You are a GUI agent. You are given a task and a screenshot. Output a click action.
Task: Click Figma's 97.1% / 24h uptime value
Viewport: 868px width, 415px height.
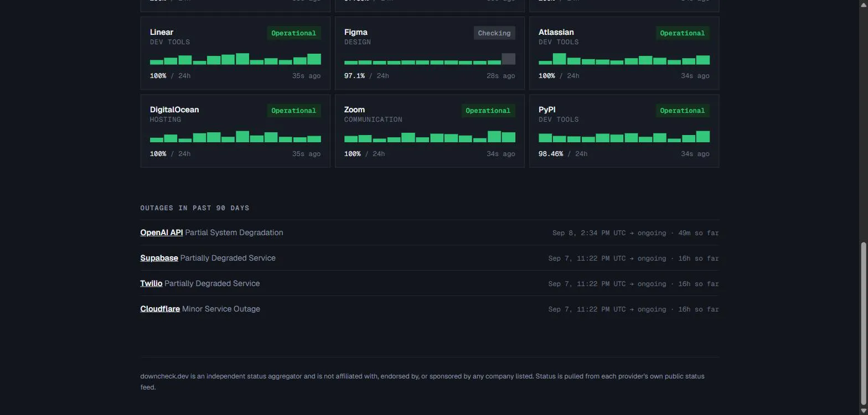(x=366, y=76)
